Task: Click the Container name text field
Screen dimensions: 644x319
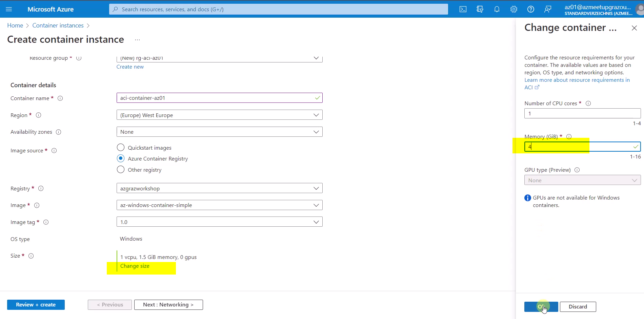Action: [x=219, y=98]
